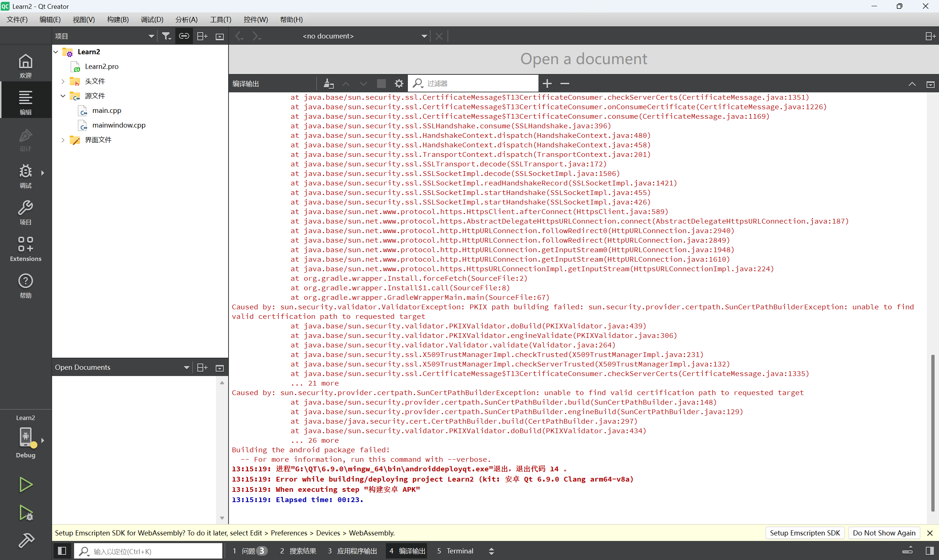Open the 工具(T) menu
Screen dimensions: 939x560
coord(220,20)
